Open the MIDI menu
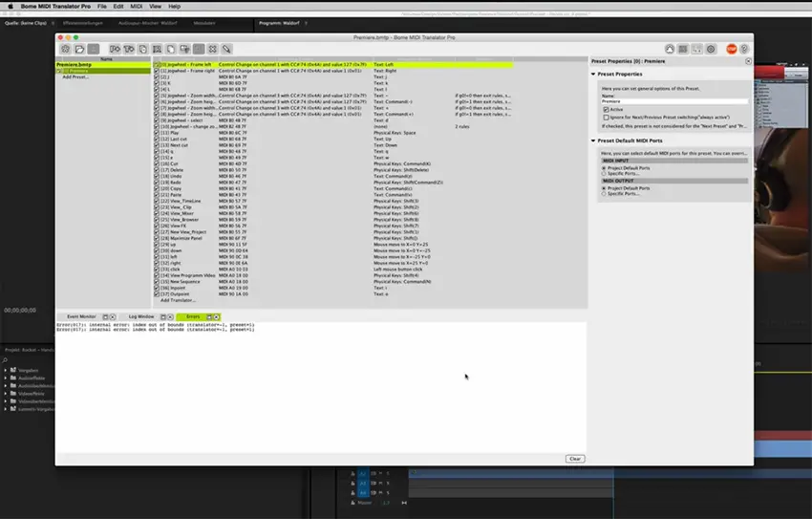The height and width of the screenshot is (519, 812). pyautogui.click(x=137, y=7)
